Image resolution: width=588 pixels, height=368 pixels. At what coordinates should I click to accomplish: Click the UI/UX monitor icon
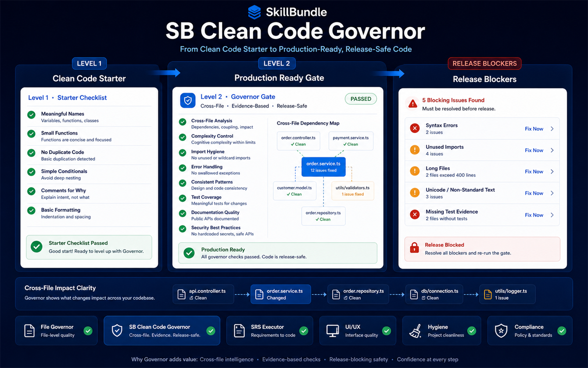point(333,331)
